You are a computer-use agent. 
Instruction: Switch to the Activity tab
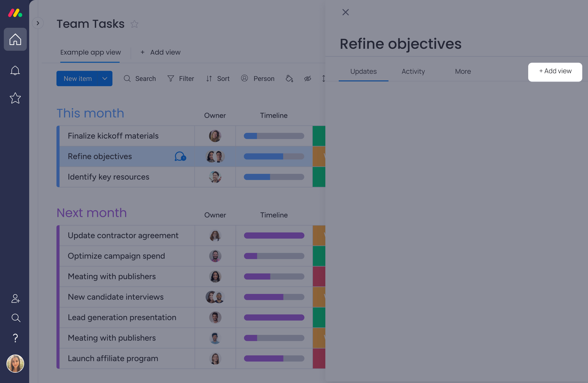pos(413,72)
